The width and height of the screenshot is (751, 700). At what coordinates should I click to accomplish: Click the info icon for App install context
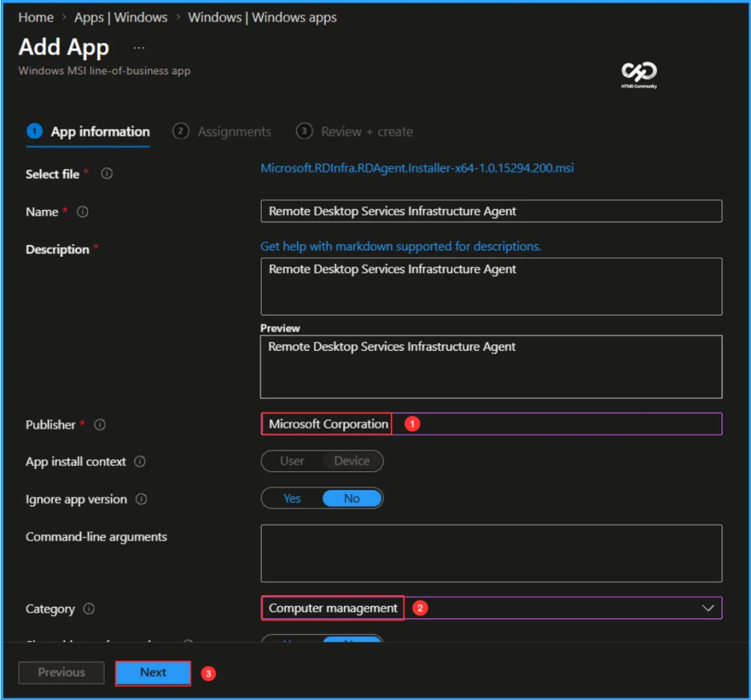point(139,462)
